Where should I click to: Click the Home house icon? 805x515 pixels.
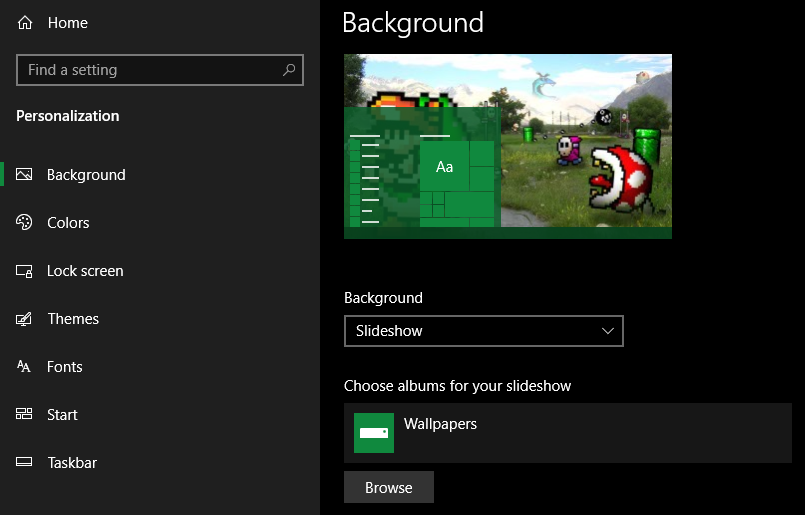pyautogui.click(x=25, y=22)
